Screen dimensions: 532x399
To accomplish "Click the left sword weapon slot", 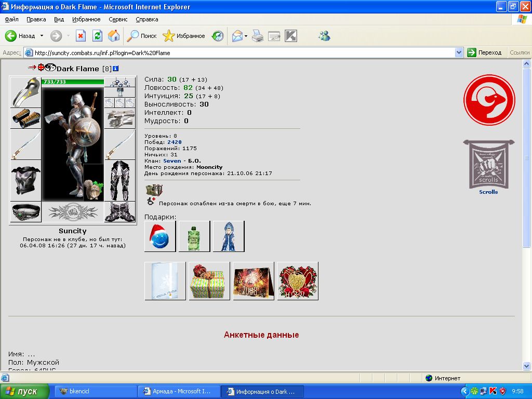I will [26, 144].
